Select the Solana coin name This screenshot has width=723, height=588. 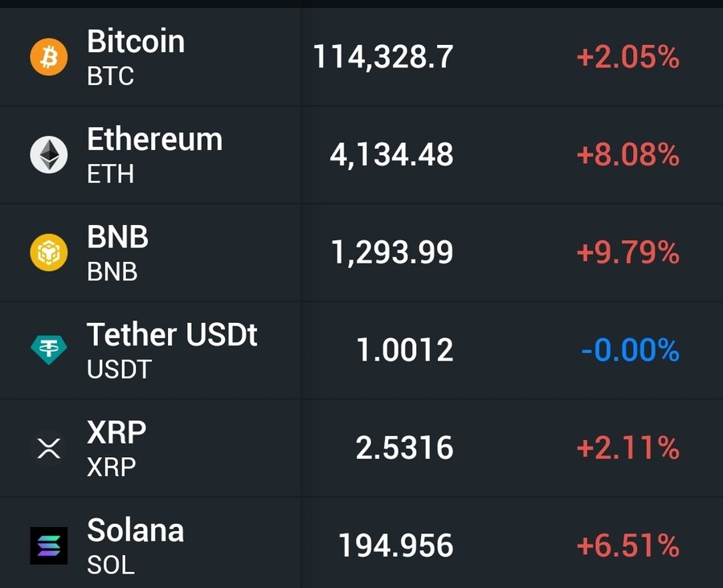point(135,531)
